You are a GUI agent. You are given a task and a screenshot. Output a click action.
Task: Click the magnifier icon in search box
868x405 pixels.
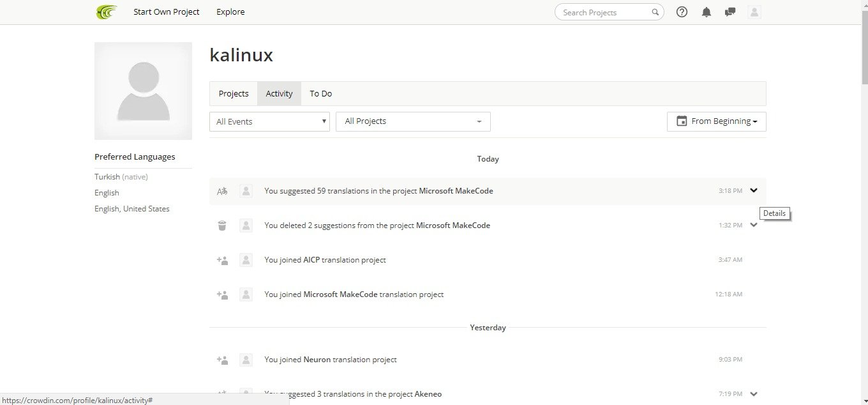click(655, 12)
